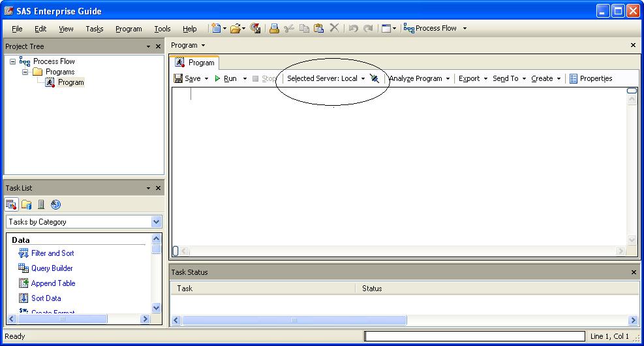Collapse the Programs folder node
This screenshot has height=346, width=644.
click(x=25, y=72)
